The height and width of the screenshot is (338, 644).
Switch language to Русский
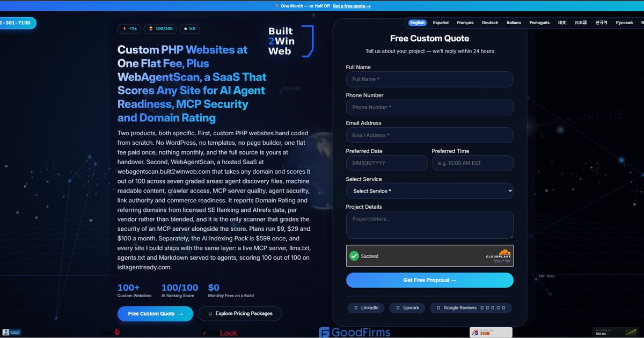624,23
